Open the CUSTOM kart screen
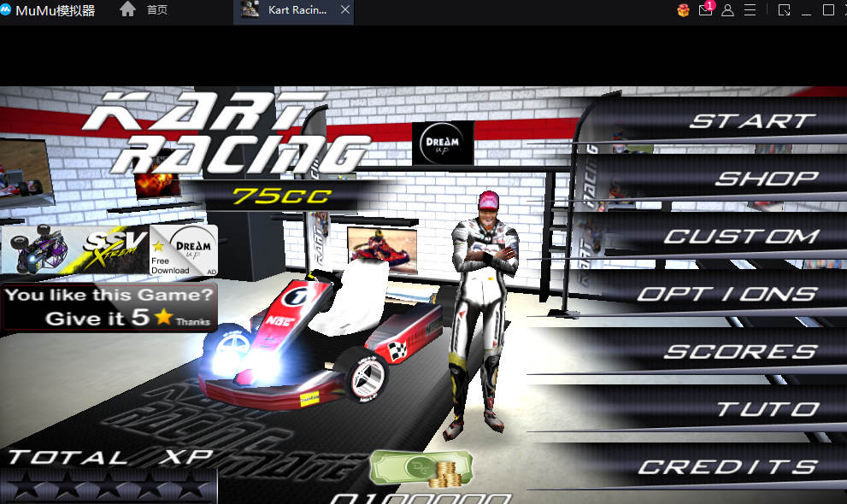 point(740,237)
